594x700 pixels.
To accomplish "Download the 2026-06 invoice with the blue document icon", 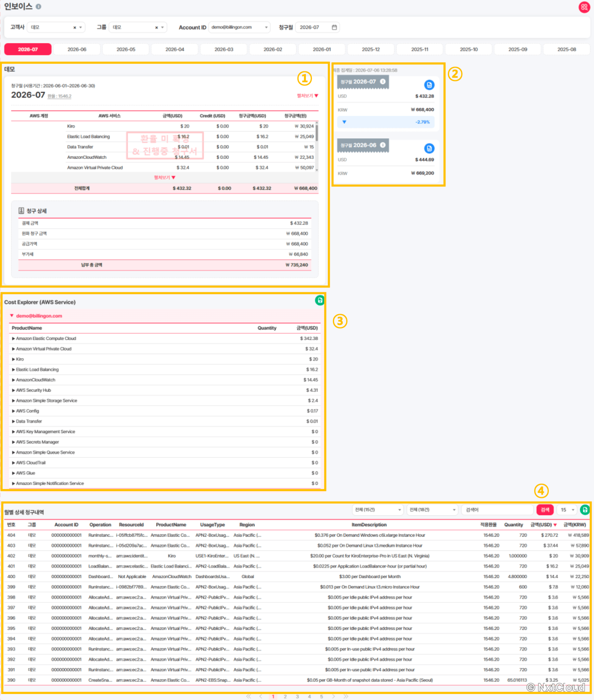I will pyautogui.click(x=429, y=148).
